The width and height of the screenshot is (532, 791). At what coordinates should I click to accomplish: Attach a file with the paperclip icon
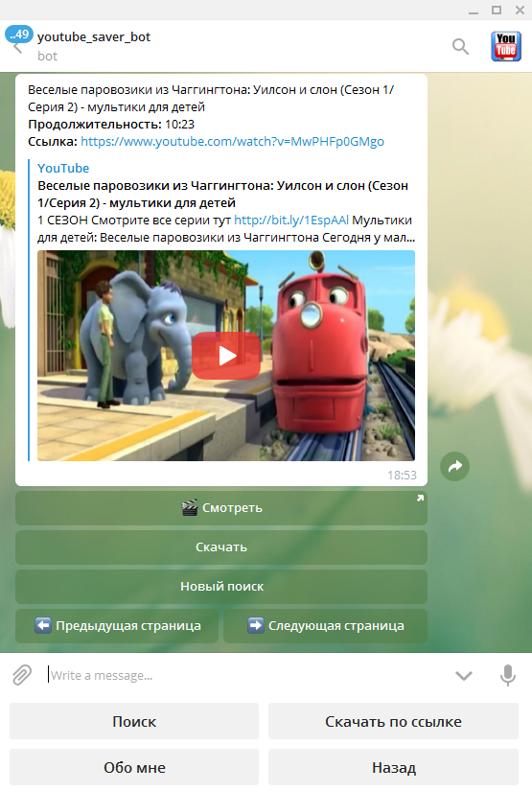coord(22,674)
